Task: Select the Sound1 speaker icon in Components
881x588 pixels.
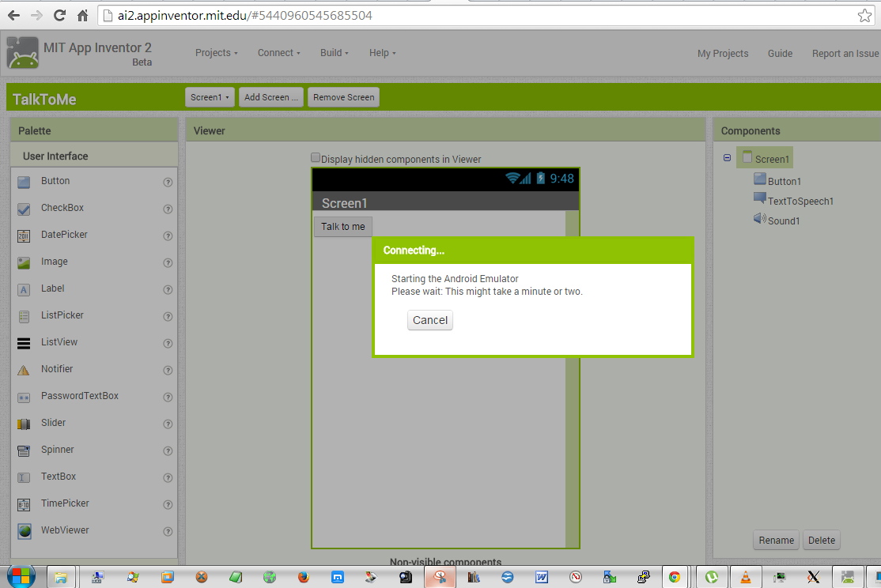Action: pos(760,218)
